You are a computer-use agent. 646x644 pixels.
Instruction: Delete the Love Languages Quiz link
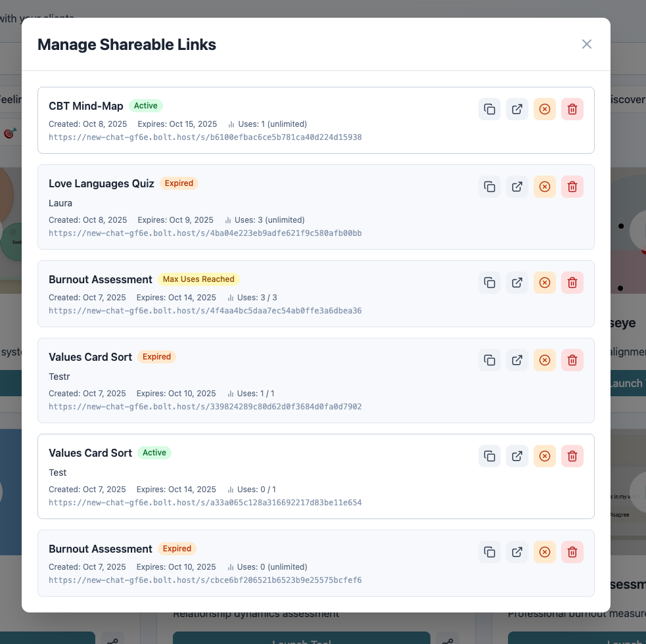(x=572, y=187)
